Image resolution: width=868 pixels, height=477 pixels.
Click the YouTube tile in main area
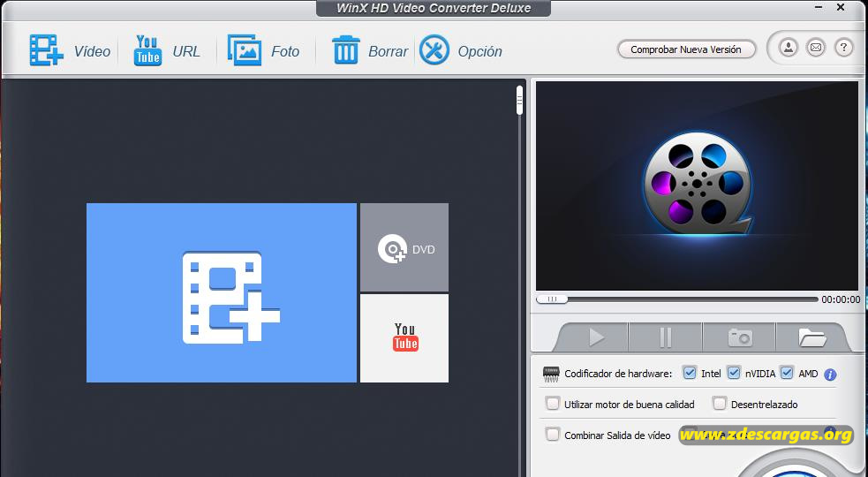(x=404, y=338)
